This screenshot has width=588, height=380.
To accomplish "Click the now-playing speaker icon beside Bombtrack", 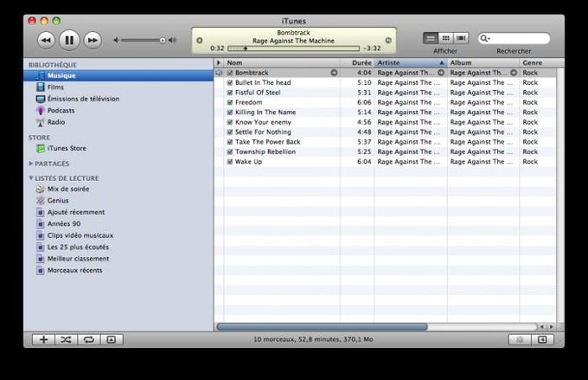I will [x=219, y=73].
